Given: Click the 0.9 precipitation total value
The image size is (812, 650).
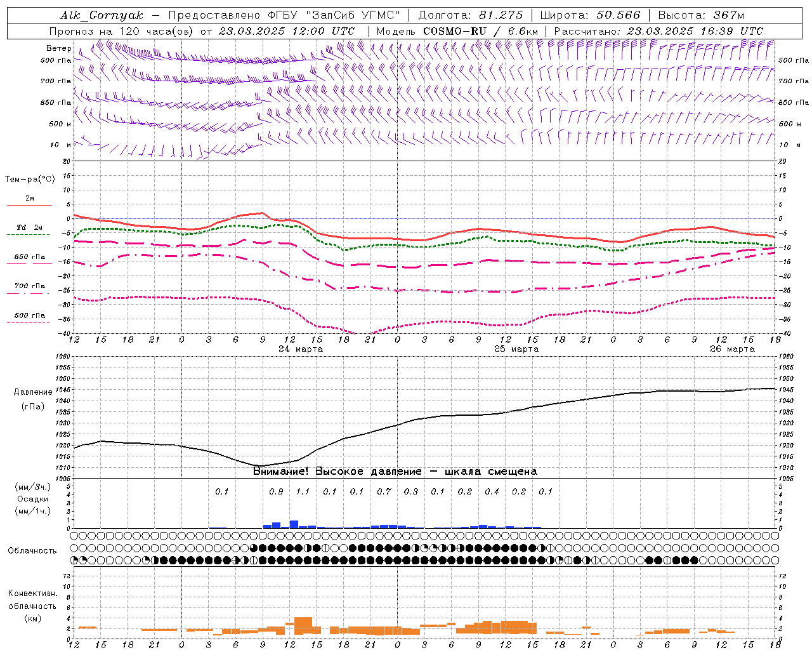Looking at the screenshot, I should click(x=276, y=491).
